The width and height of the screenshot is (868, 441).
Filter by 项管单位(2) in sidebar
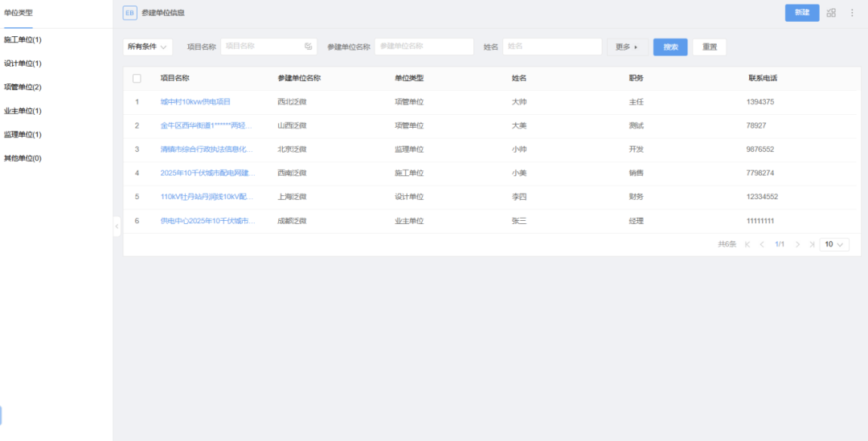23,88
